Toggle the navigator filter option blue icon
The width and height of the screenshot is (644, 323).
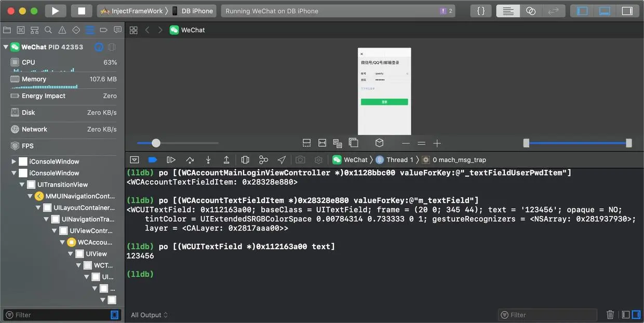pyautogui.click(x=115, y=315)
